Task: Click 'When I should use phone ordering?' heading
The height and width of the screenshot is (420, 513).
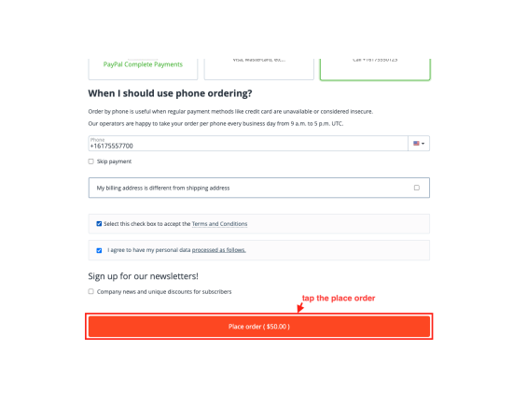Action: pyautogui.click(x=170, y=93)
